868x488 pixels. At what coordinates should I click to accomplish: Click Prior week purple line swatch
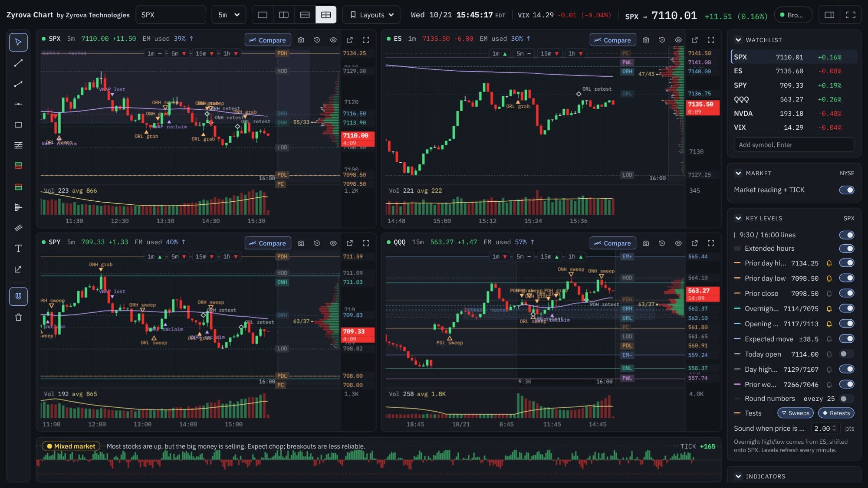click(737, 384)
